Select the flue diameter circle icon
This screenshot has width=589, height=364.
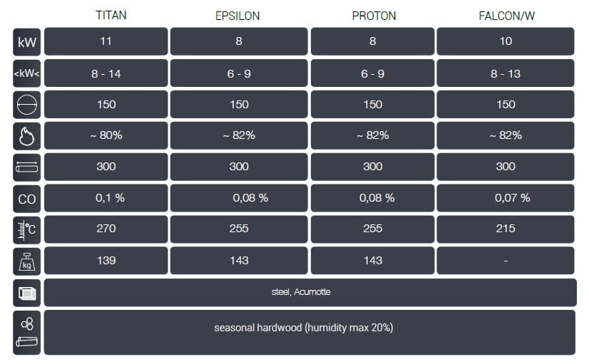pos(27,105)
